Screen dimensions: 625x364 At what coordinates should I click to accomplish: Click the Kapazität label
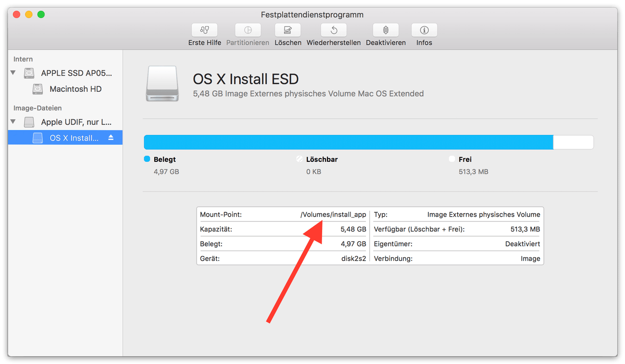click(x=216, y=230)
